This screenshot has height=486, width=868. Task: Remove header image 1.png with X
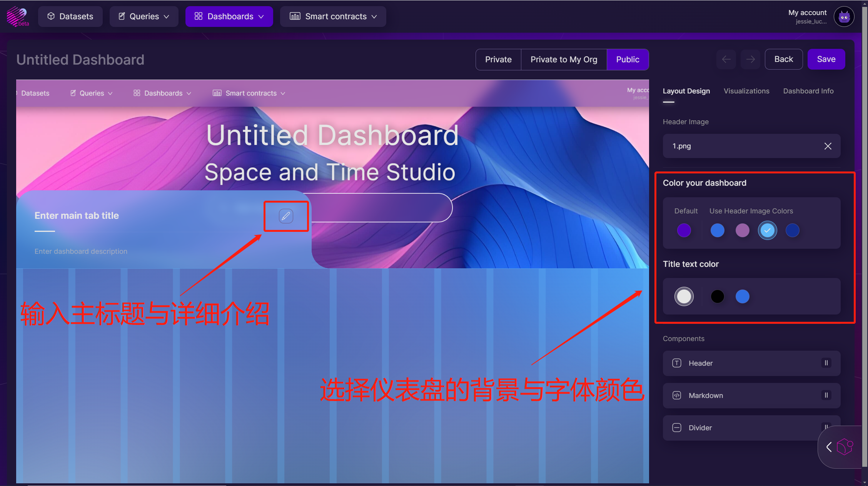click(828, 146)
